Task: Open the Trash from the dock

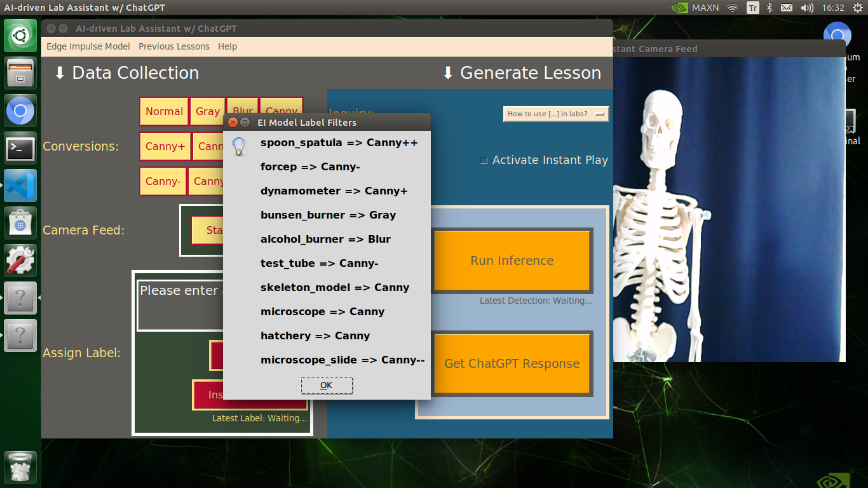Action: pyautogui.click(x=20, y=468)
